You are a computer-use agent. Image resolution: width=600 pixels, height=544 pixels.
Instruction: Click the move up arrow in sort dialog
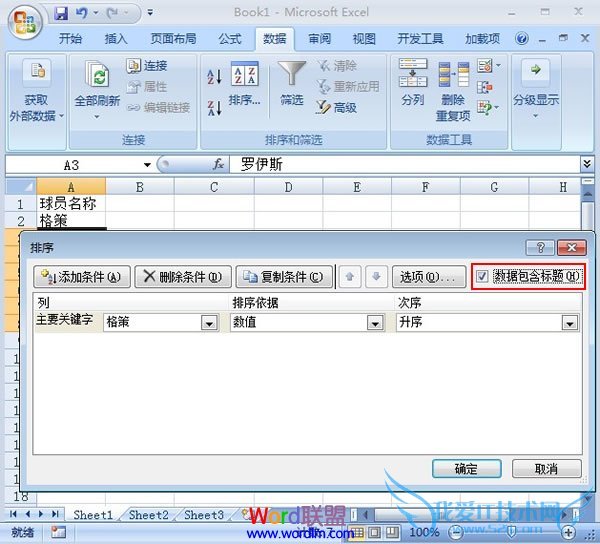tap(349, 277)
